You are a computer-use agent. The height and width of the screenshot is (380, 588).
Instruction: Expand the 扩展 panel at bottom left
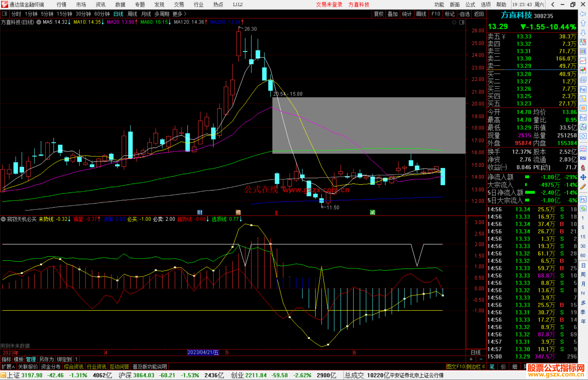tap(8, 367)
